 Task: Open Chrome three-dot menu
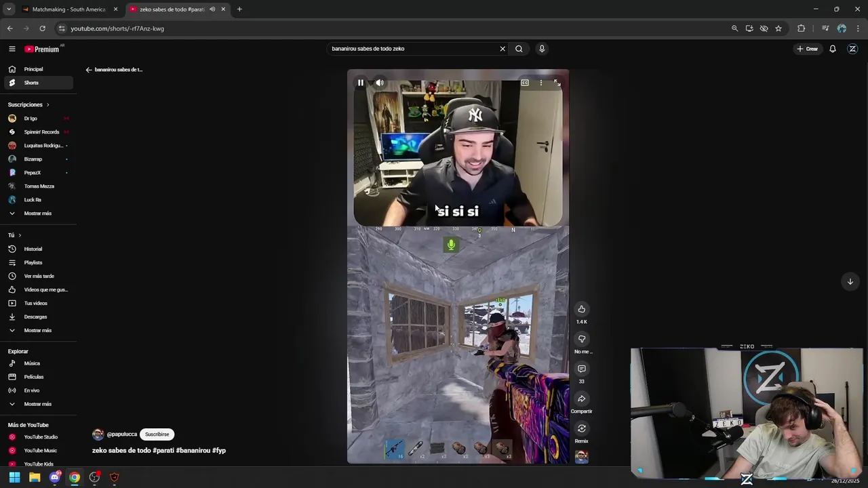[859, 28]
